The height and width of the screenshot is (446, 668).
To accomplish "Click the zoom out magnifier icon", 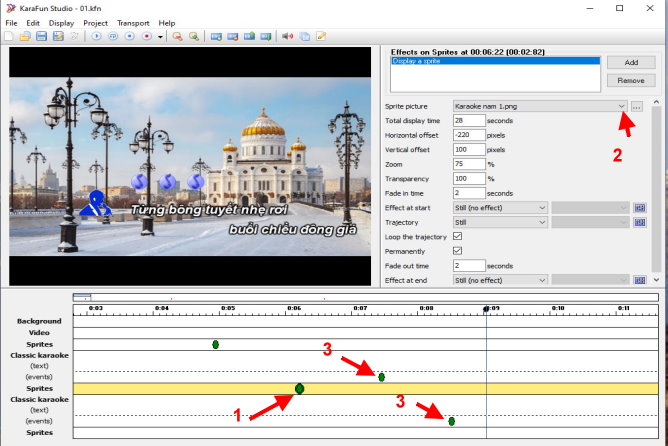I will coord(177,36).
